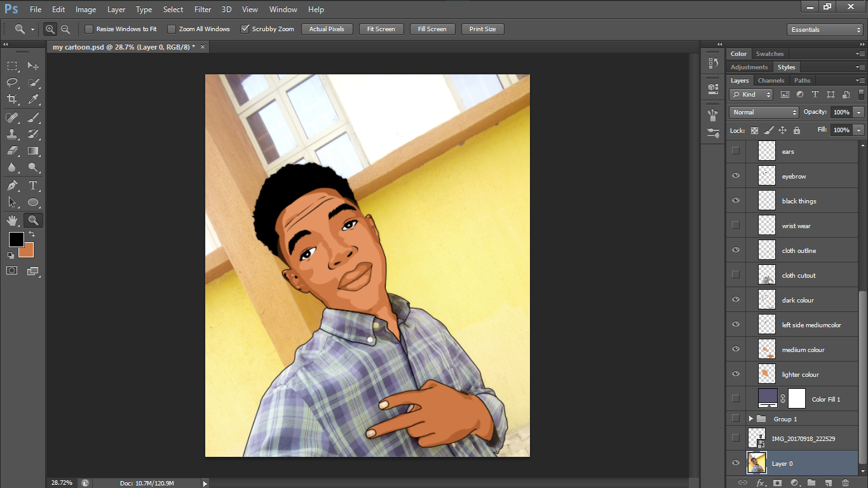Viewport: 868px width, 488px height.
Task: Open the Filter menu
Action: tap(203, 10)
